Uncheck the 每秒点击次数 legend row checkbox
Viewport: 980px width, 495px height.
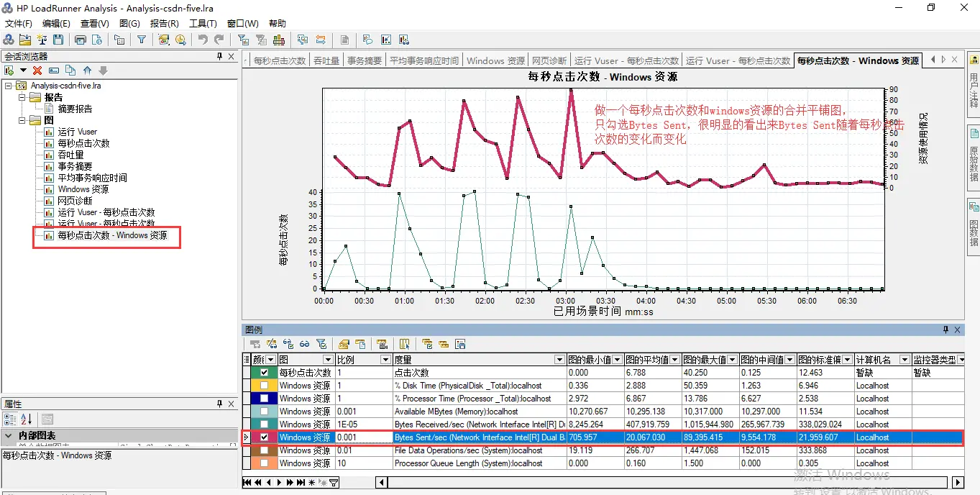264,373
